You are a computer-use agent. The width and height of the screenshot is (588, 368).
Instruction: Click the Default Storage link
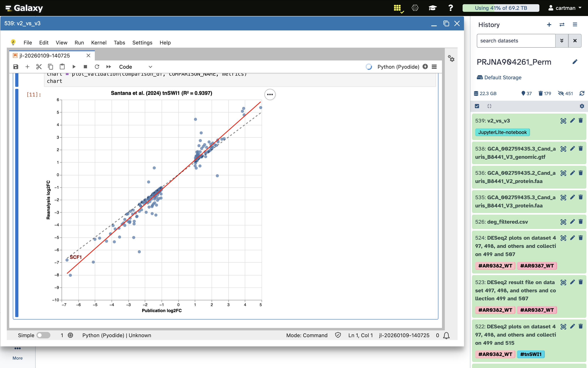click(503, 77)
